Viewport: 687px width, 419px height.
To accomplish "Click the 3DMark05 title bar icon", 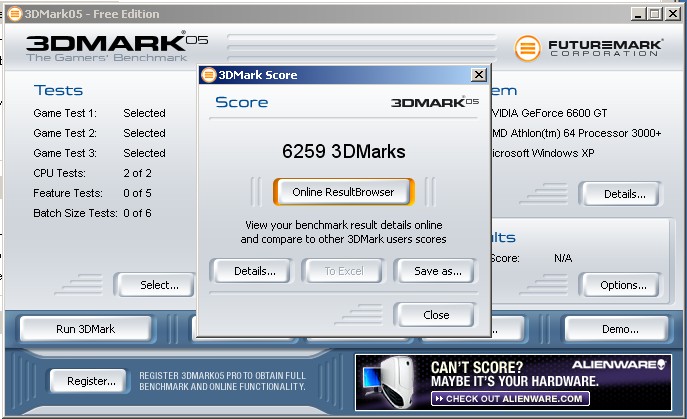I will click(x=14, y=14).
